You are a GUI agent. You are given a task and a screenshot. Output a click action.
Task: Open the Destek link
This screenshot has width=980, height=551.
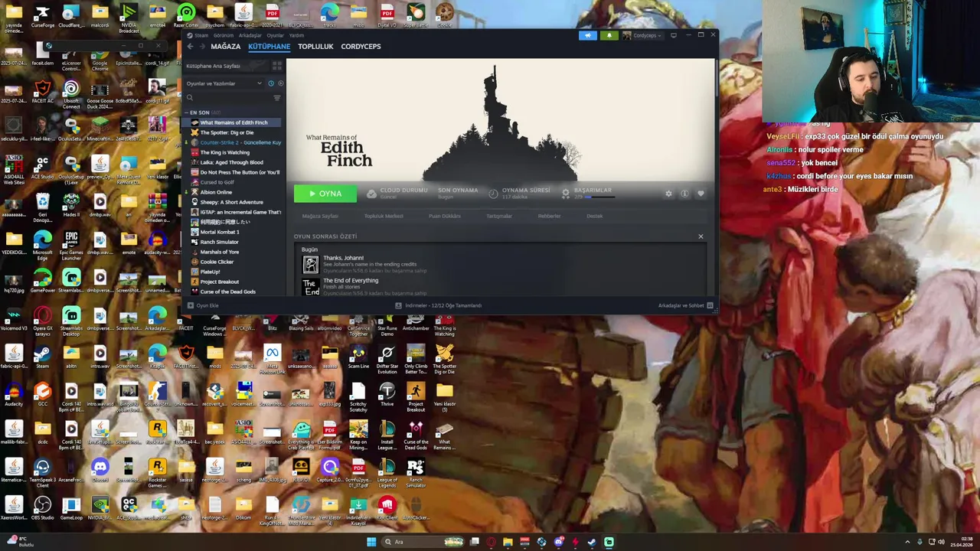[x=595, y=216]
